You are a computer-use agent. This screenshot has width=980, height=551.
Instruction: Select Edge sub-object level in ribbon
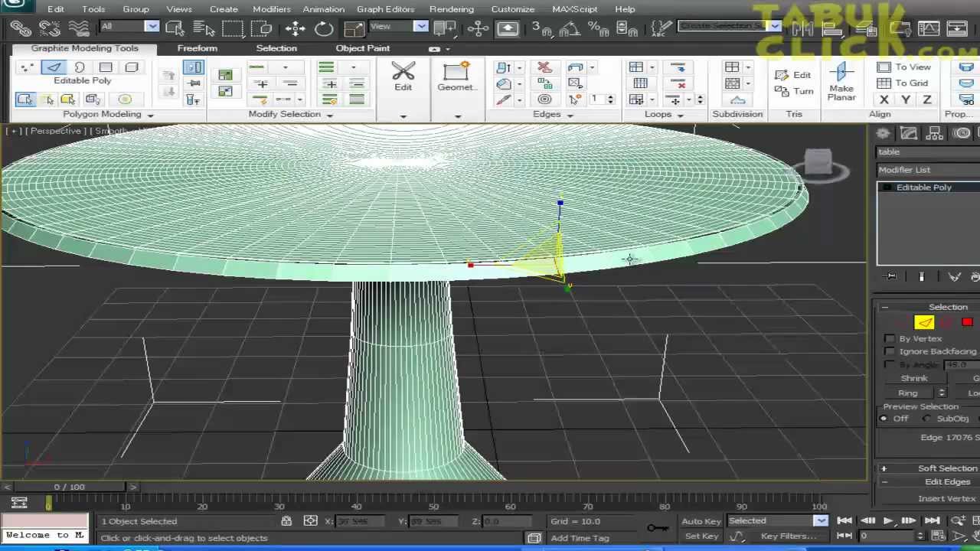point(54,67)
